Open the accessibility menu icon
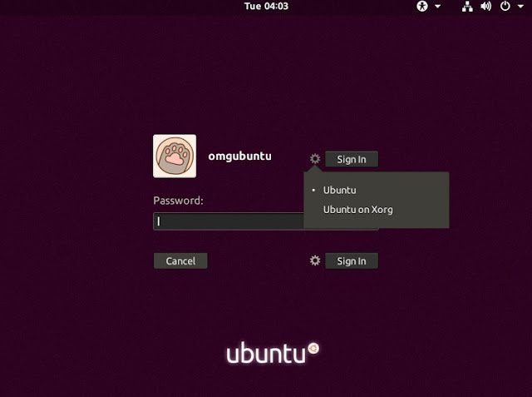This screenshot has height=397, width=532. tap(422, 6)
